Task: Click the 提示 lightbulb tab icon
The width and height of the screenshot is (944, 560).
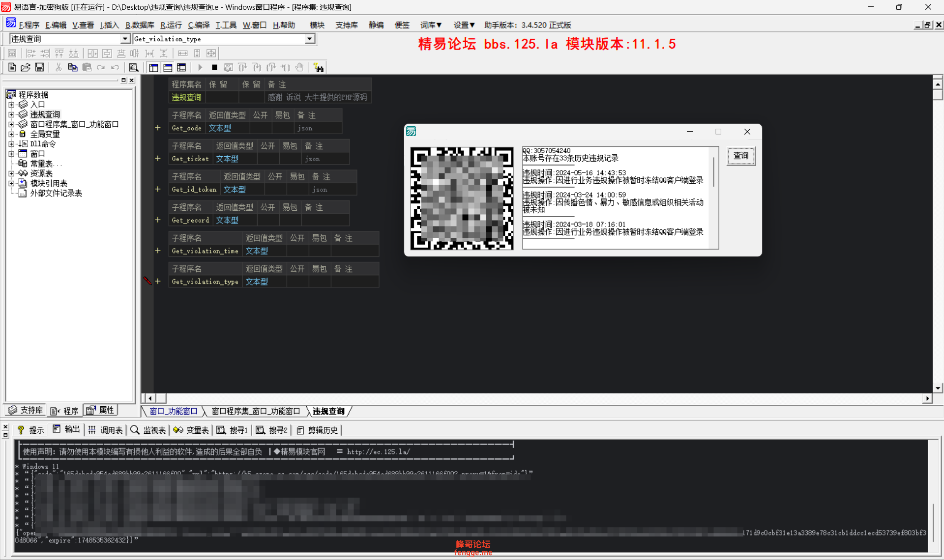Action: 21,430
